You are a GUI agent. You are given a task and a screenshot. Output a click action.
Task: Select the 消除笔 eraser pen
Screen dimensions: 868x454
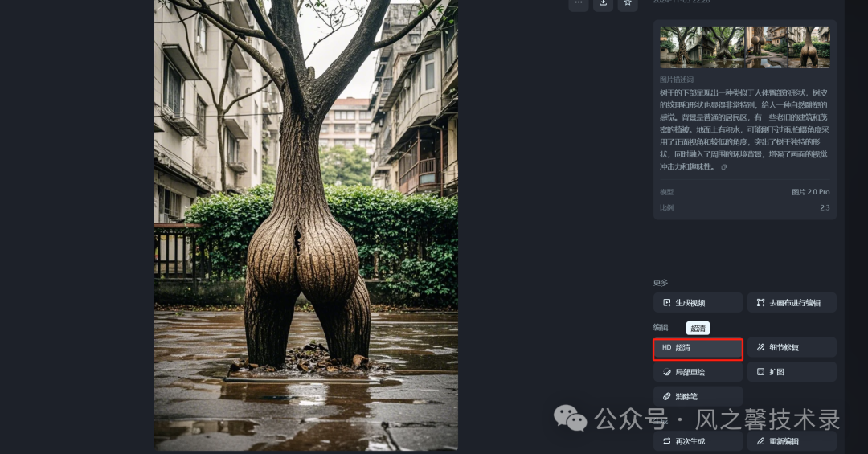698,396
